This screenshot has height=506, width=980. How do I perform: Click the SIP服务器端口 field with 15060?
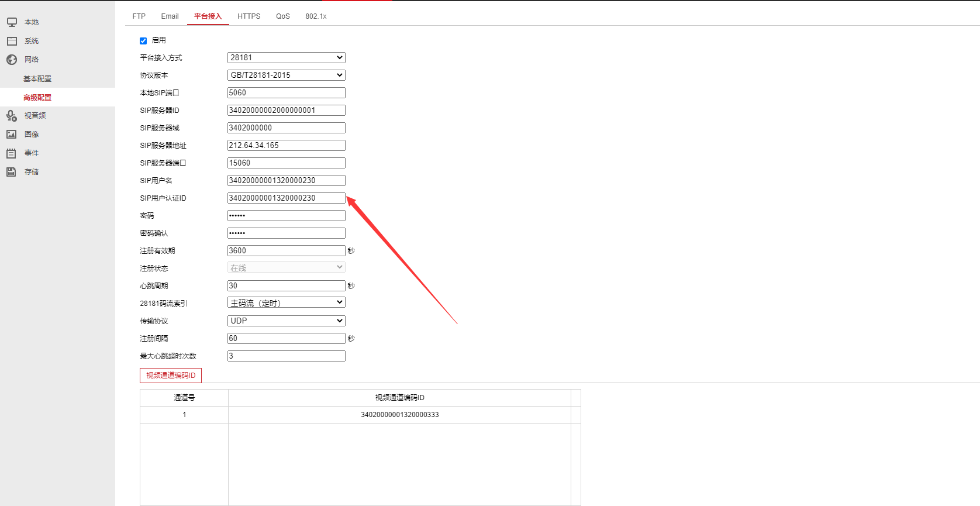(x=287, y=163)
